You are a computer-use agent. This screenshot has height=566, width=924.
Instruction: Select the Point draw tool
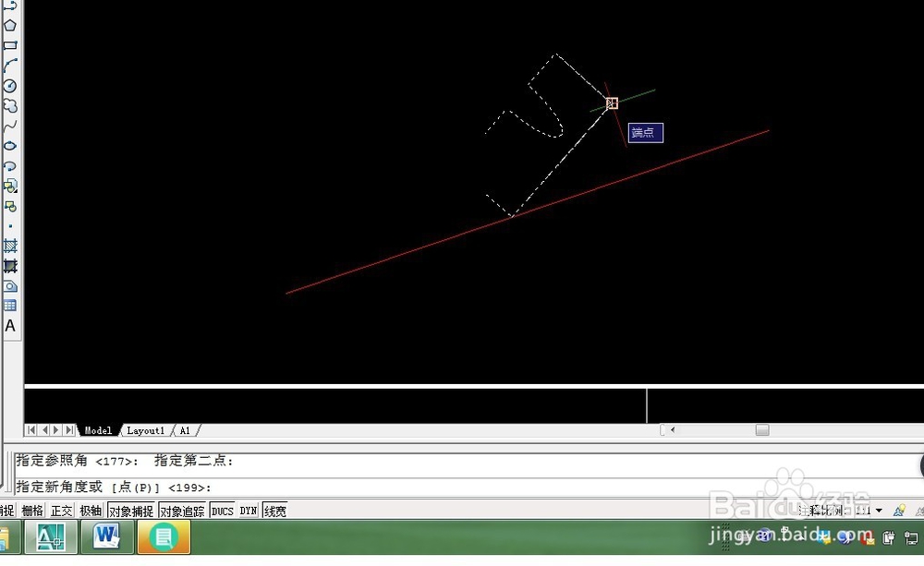point(10,226)
